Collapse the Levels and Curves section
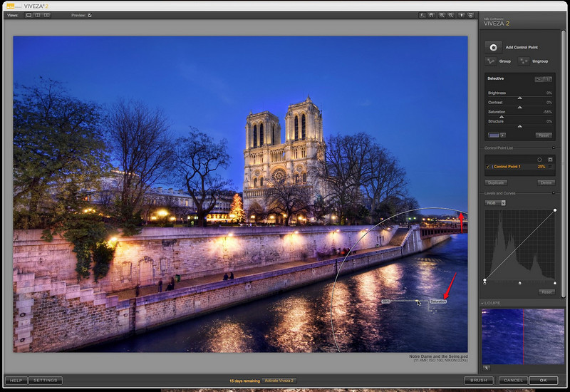The image size is (570, 392). [x=554, y=193]
